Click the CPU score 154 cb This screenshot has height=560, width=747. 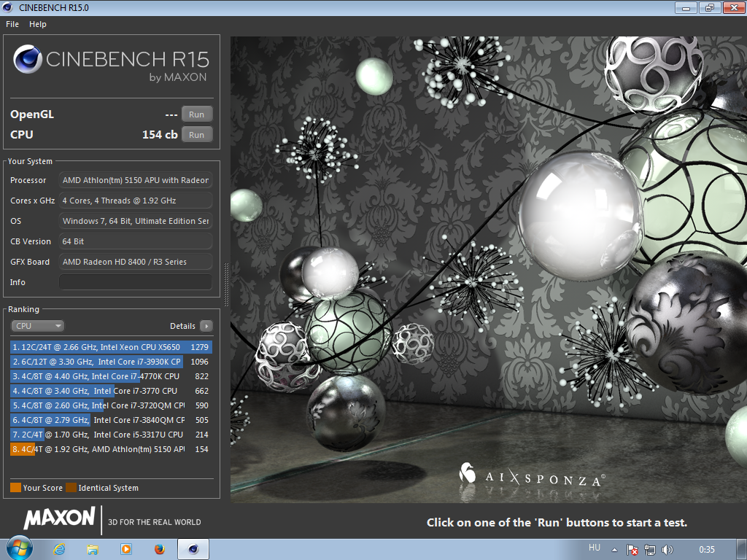[160, 135]
